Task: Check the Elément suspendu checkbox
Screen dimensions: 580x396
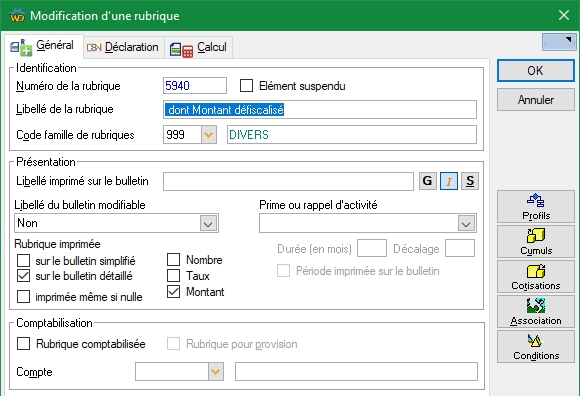Action: (246, 86)
